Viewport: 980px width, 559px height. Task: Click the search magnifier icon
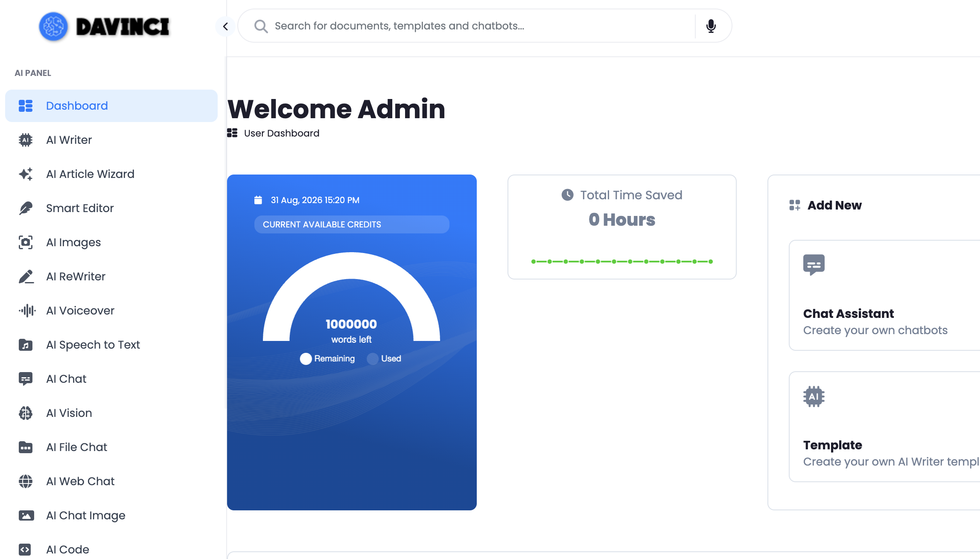pos(261,26)
